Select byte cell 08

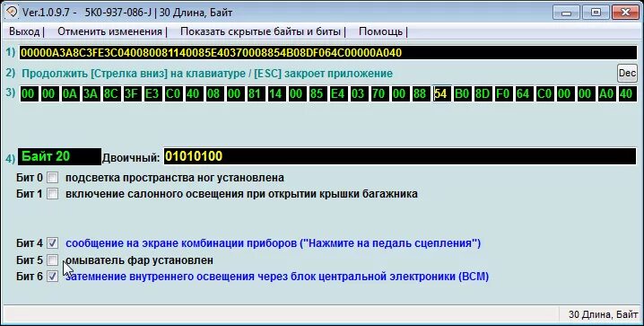(x=213, y=93)
